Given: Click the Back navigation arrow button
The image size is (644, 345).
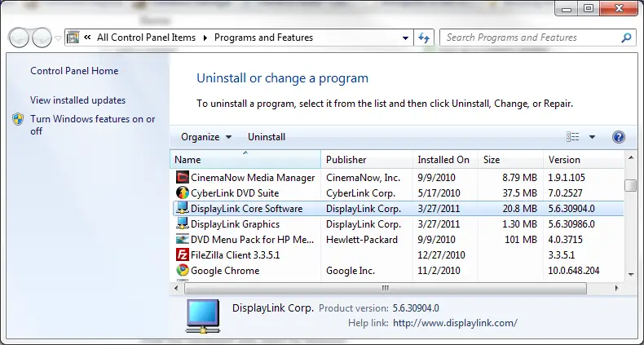Looking at the screenshot, I should point(19,38).
